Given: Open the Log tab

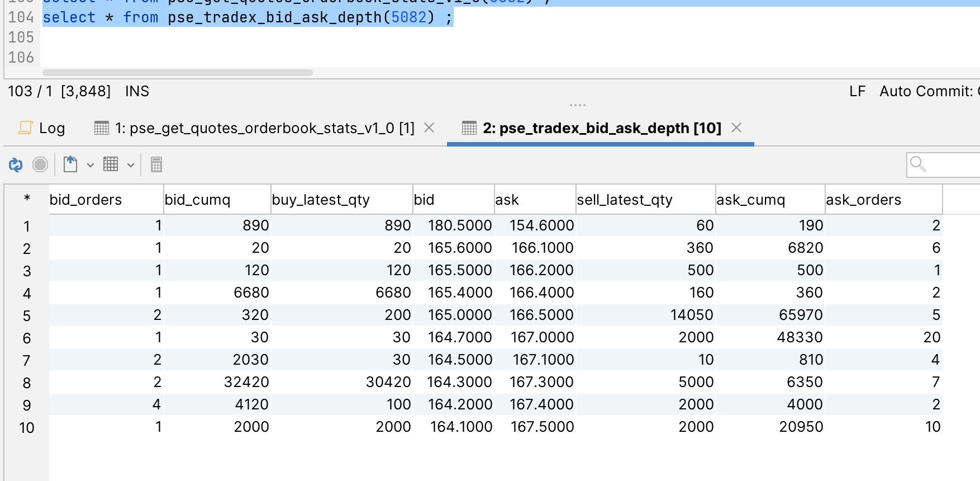Looking at the screenshot, I should pyautogui.click(x=42, y=128).
